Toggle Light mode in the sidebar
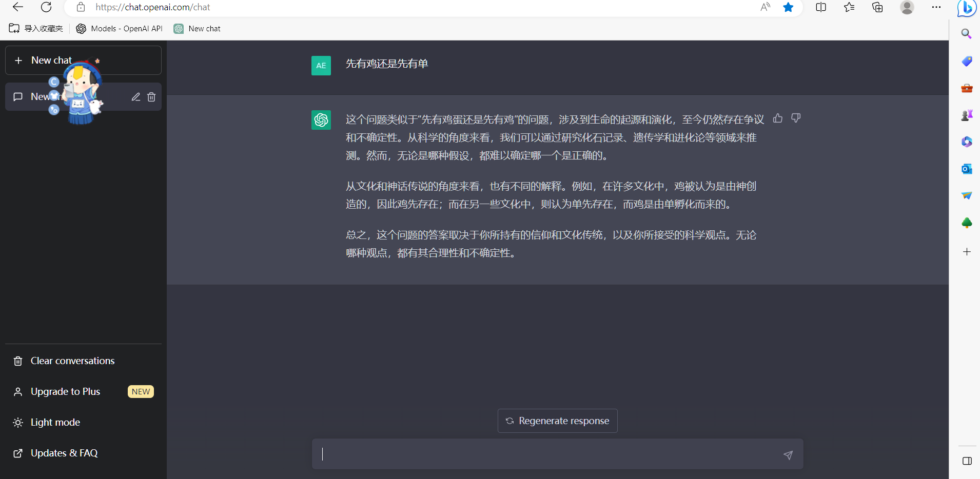The image size is (980, 479). point(55,423)
